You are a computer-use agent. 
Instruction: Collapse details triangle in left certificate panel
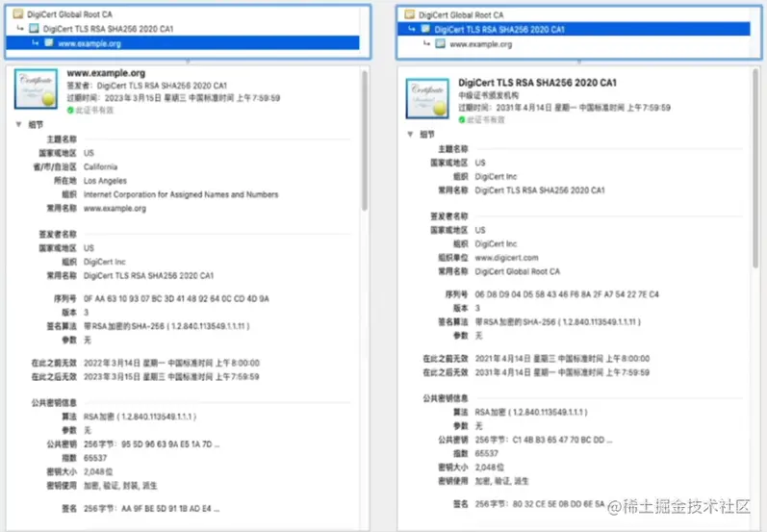18,125
